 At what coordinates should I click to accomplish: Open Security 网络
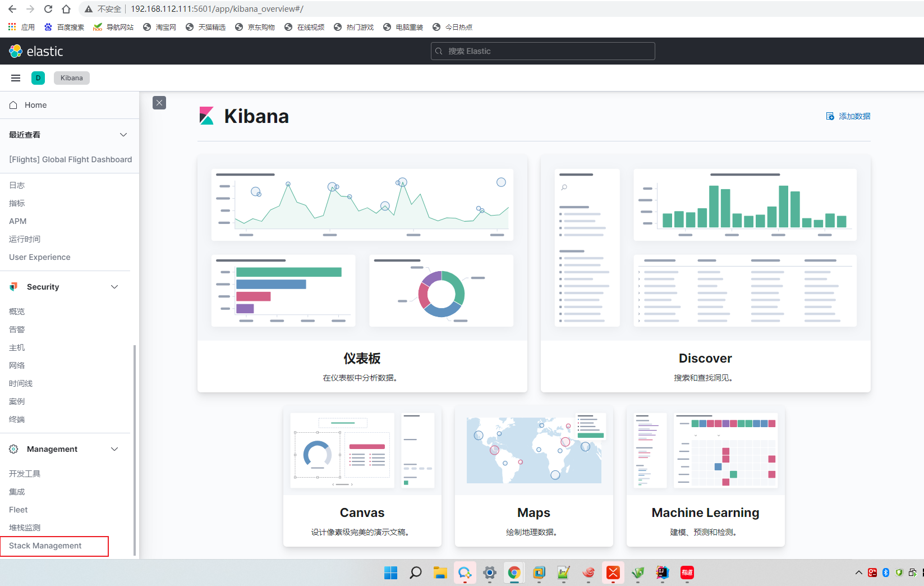17,365
